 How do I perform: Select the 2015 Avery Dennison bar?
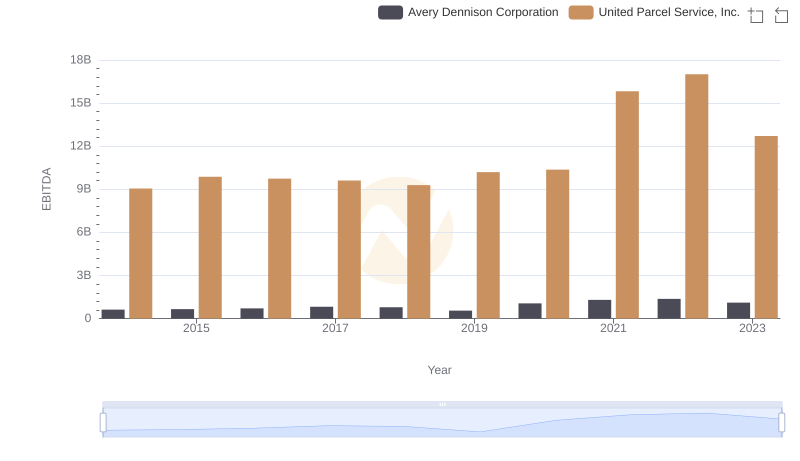[x=183, y=314]
